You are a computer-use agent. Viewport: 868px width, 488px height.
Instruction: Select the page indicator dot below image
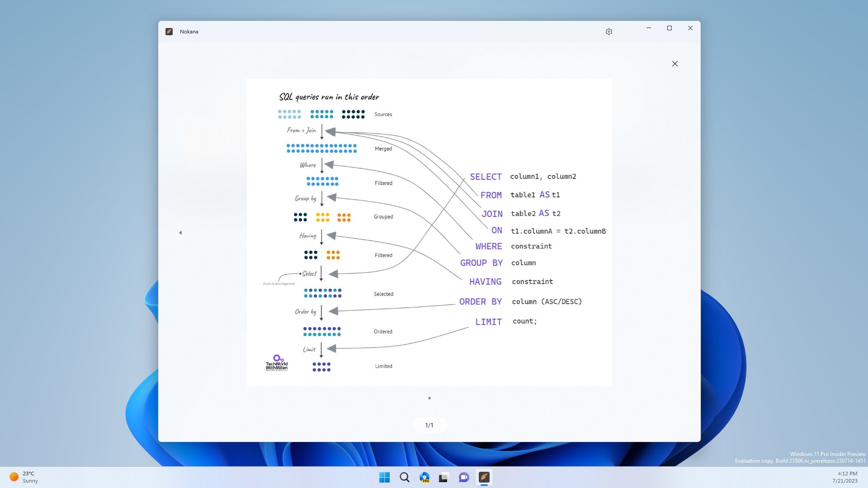coord(429,398)
